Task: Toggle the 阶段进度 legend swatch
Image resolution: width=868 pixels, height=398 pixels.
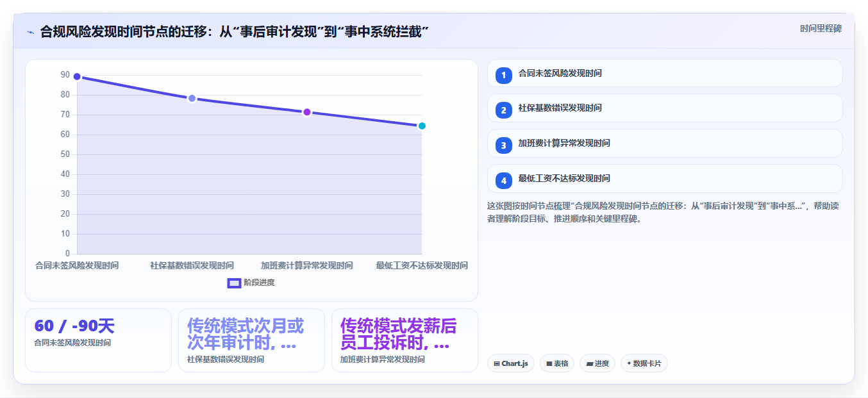Action: point(234,283)
